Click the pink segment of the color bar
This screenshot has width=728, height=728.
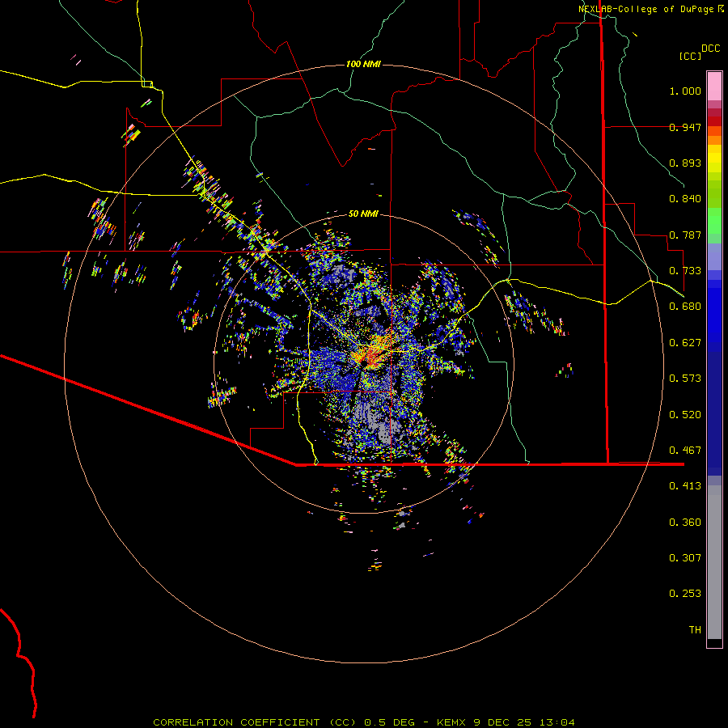coord(714,87)
